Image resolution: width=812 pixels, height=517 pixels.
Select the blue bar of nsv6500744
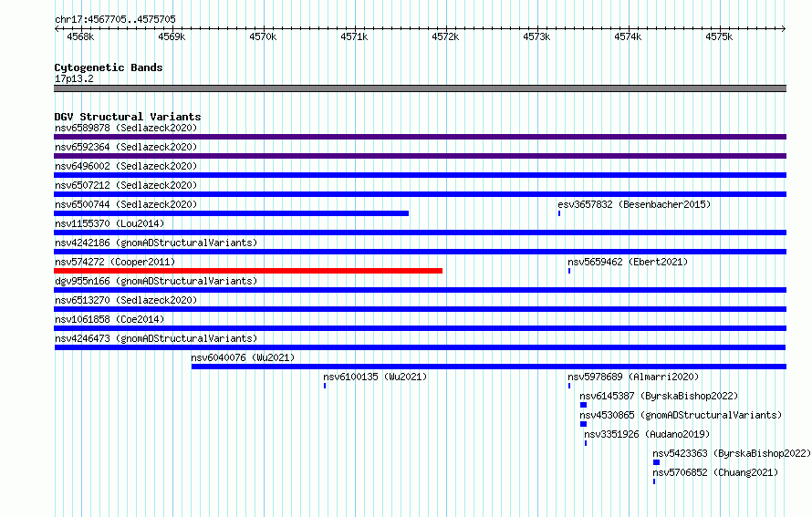click(x=231, y=213)
